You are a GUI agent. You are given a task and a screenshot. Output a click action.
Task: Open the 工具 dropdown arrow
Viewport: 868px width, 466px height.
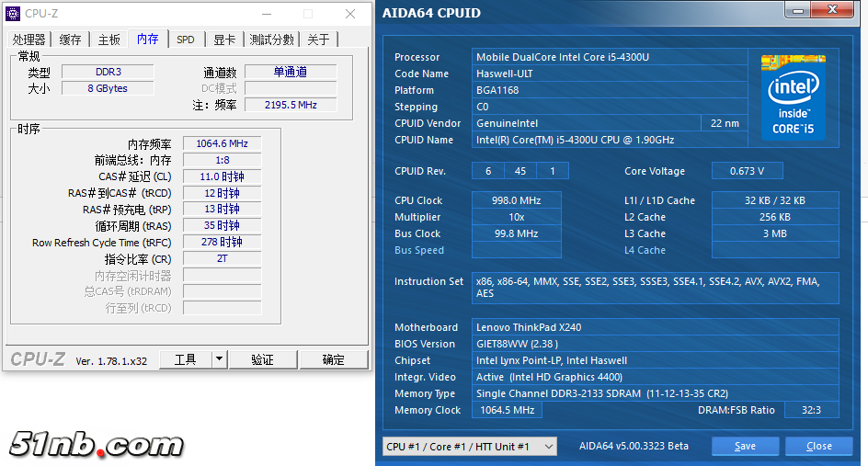point(219,359)
